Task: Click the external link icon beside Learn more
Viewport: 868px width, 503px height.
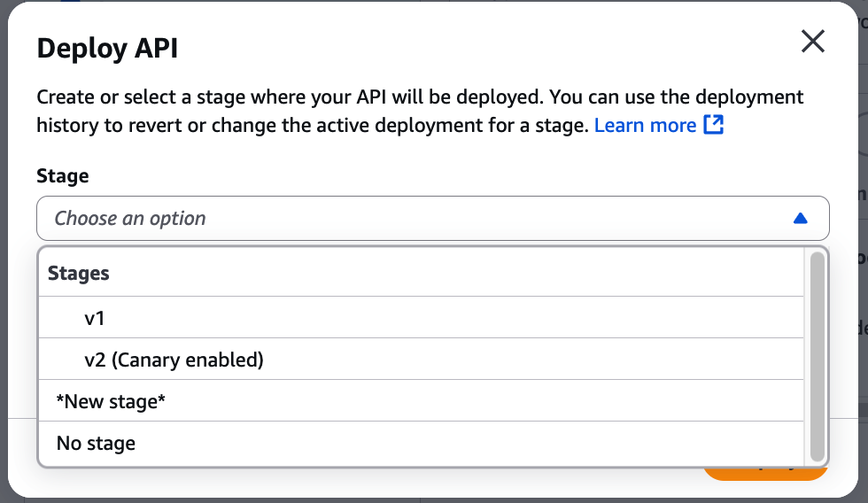Action: coord(714,125)
